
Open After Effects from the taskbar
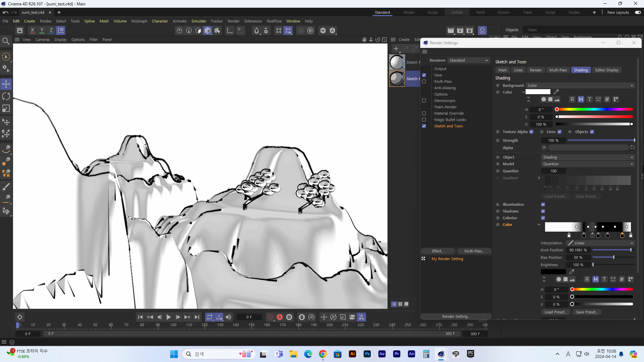pyautogui.click(x=382, y=354)
